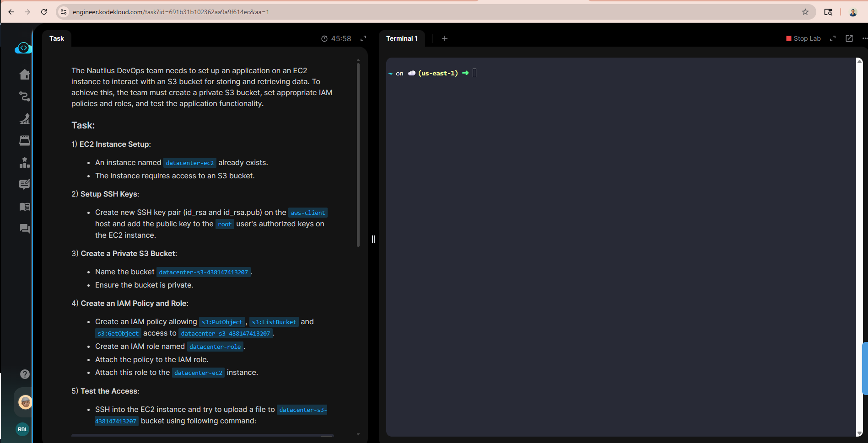Open the progress growth chart icon
This screenshot has height=443, width=868.
click(25, 119)
